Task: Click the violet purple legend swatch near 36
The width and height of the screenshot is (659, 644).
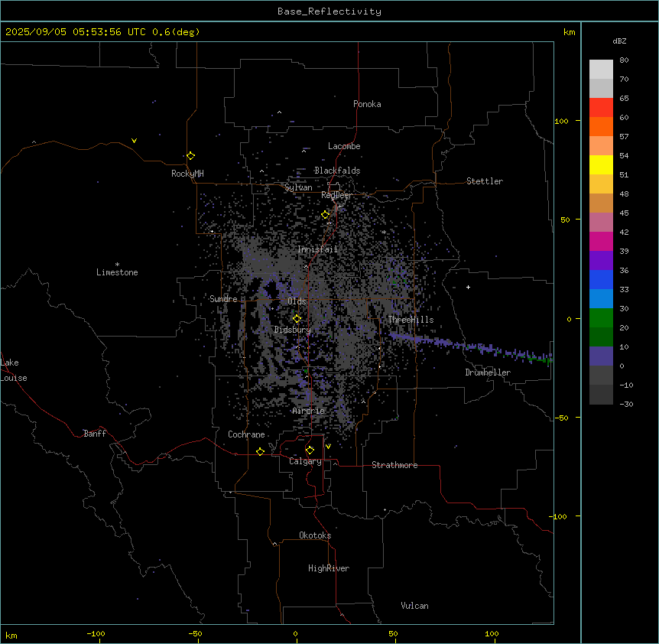Action: click(x=601, y=261)
